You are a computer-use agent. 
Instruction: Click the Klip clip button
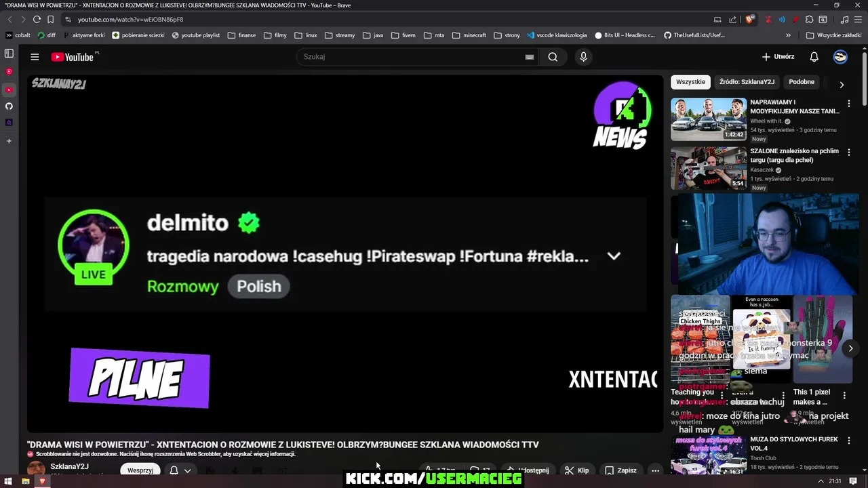pyautogui.click(x=577, y=470)
